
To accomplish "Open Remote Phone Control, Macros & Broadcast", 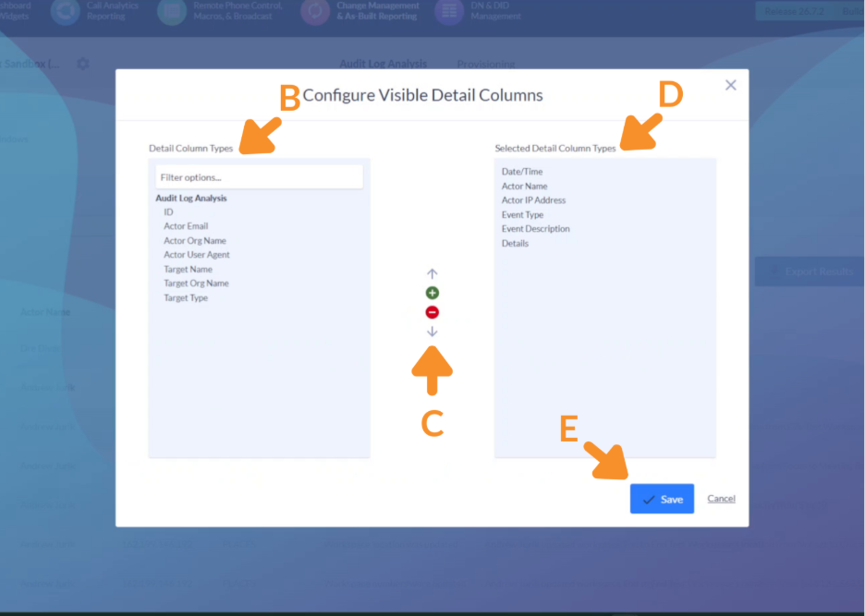I will pos(221,11).
